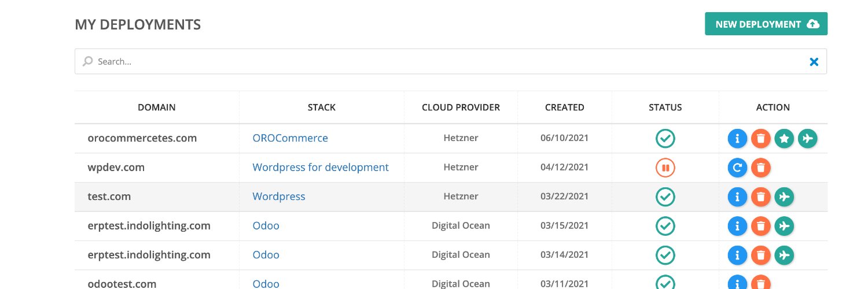Delete the orocommercetes.com deployment
This screenshot has width=868, height=289.
pyautogui.click(x=761, y=139)
